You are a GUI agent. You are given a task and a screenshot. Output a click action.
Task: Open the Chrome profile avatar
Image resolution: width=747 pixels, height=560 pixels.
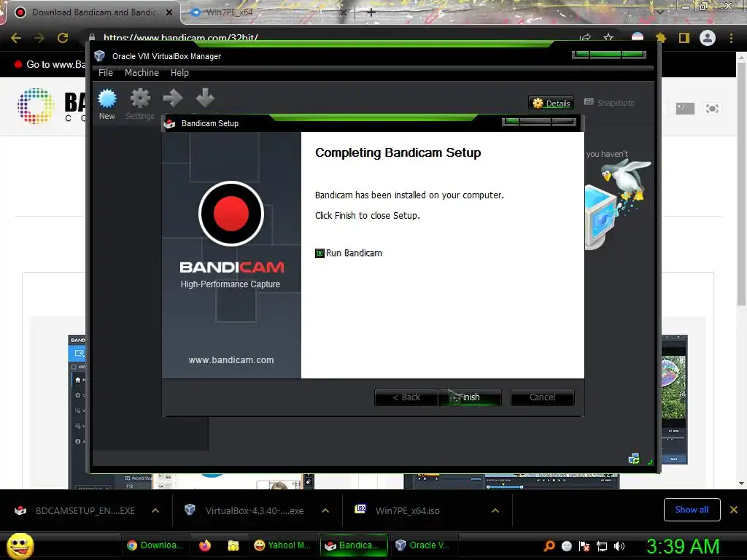(x=708, y=38)
